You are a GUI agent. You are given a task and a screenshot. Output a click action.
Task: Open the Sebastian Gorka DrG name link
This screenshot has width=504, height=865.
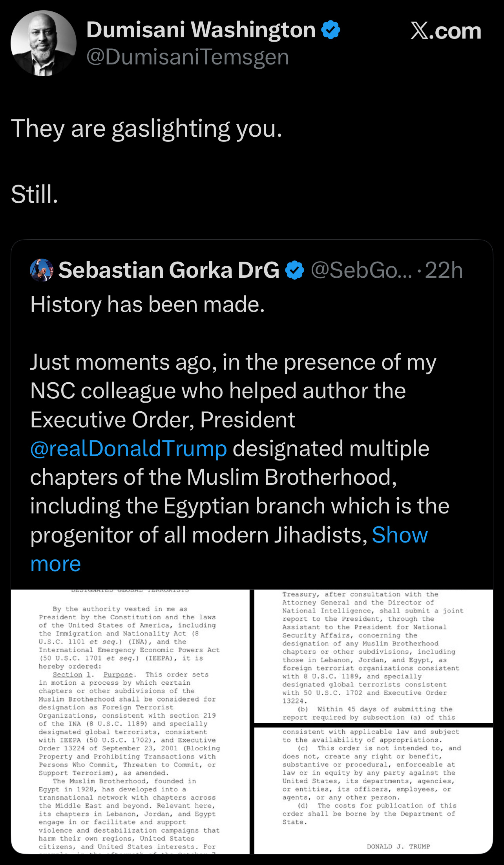coord(169,270)
